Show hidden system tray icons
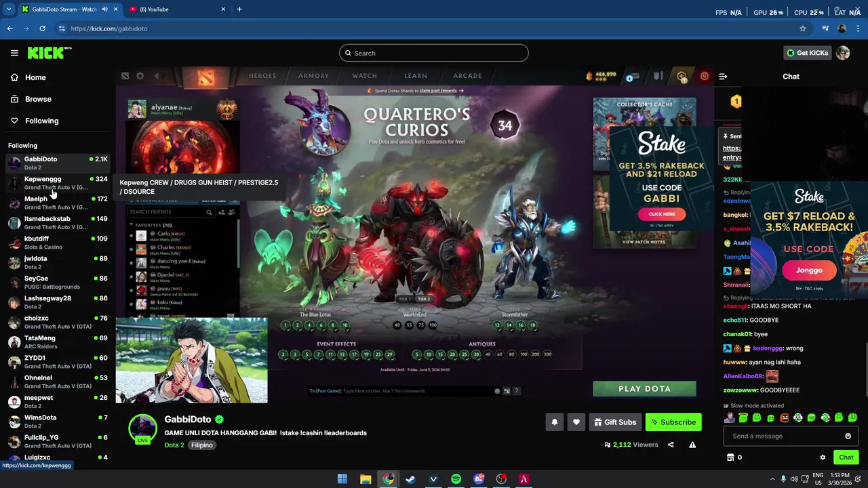Image resolution: width=868 pixels, height=488 pixels. coord(772,479)
